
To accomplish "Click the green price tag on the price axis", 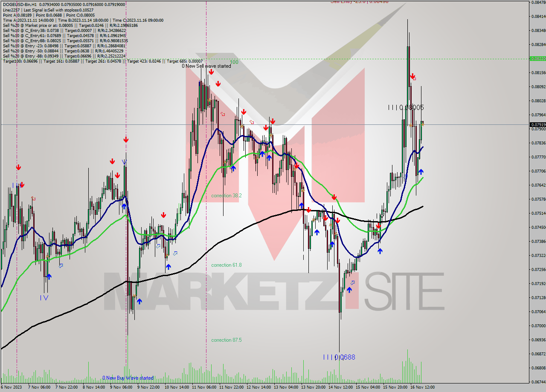I will point(537,59).
